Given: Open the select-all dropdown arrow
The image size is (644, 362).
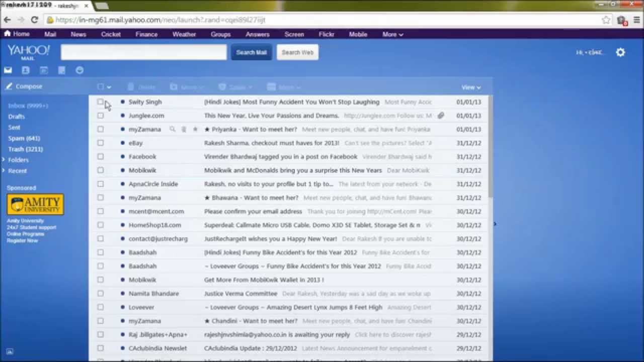Looking at the screenshot, I should click(x=109, y=87).
